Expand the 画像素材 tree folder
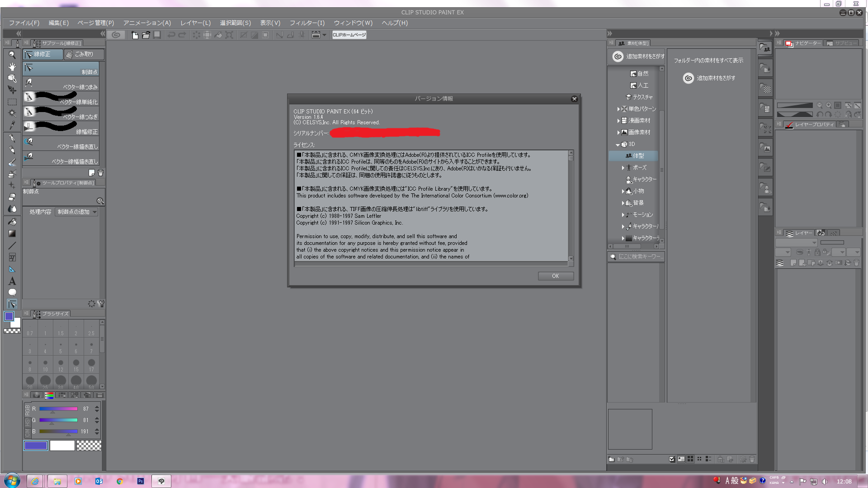This screenshot has width=868, height=488. point(618,132)
